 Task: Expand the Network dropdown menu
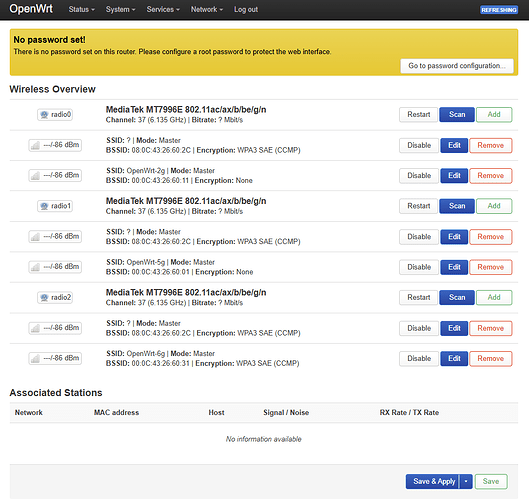point(207,9)
